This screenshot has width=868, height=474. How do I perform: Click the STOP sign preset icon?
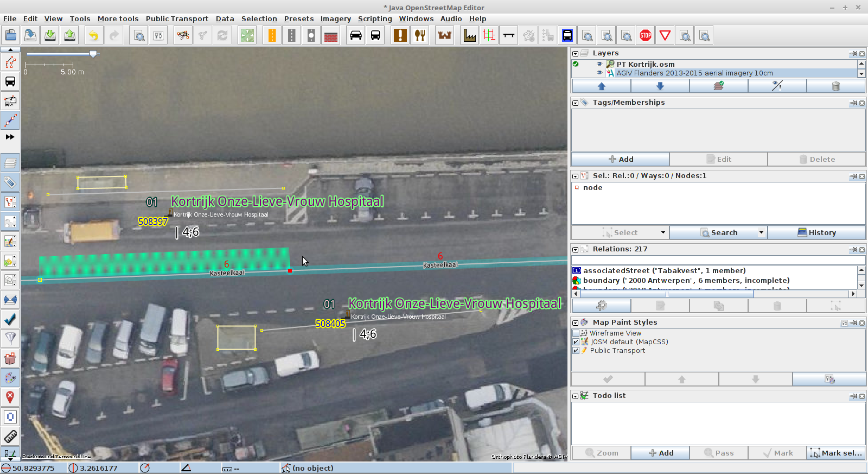click(x=646, y=36)
